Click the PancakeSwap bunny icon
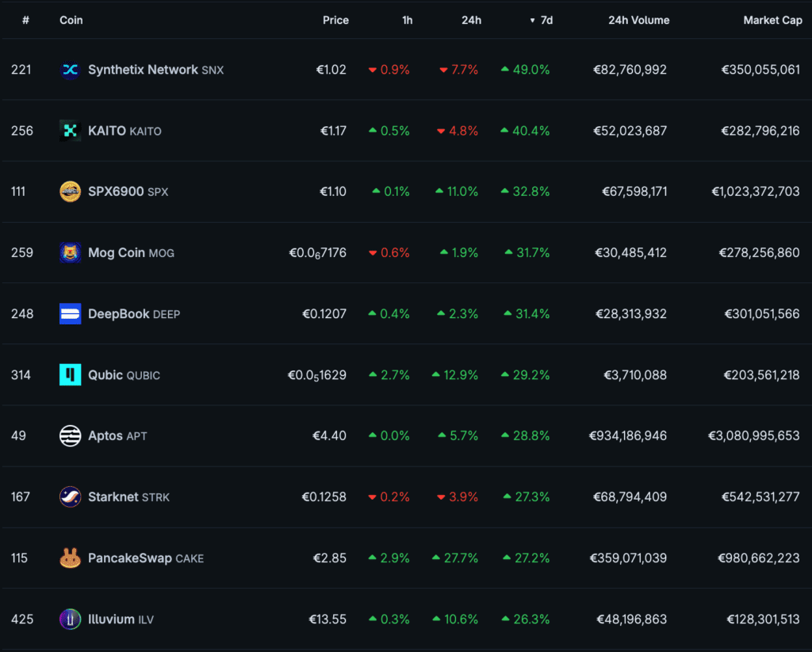 point(71,558)
